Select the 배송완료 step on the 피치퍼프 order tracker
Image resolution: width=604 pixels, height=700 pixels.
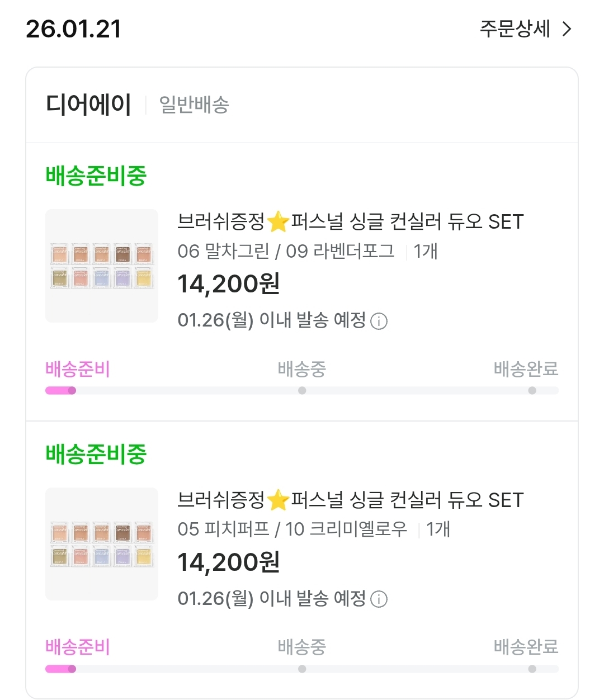pyautogui.click(x=526, y=647)
